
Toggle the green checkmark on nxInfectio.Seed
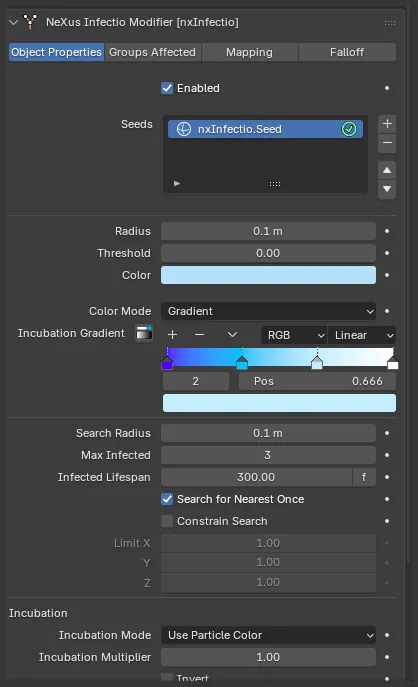coord(349,129)
